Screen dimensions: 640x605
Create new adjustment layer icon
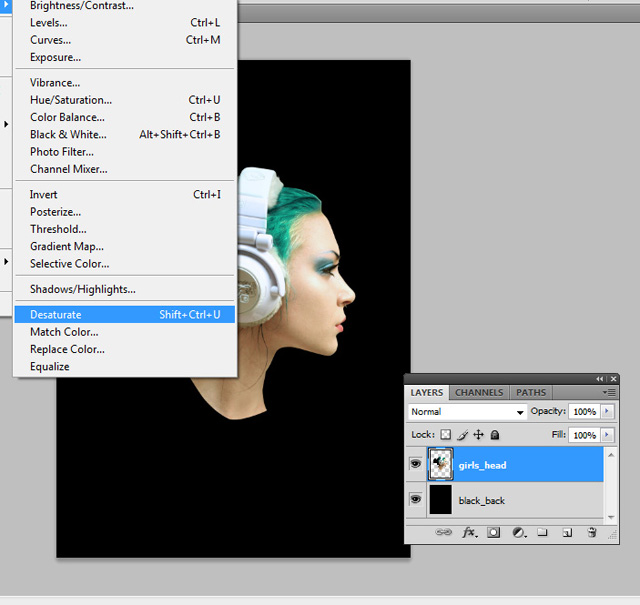point(517,533)
